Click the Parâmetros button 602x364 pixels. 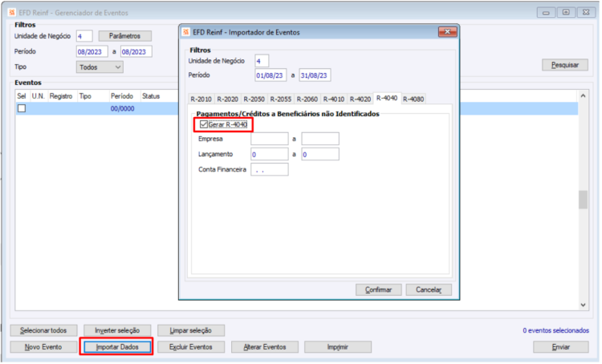(x=124, y=35)
